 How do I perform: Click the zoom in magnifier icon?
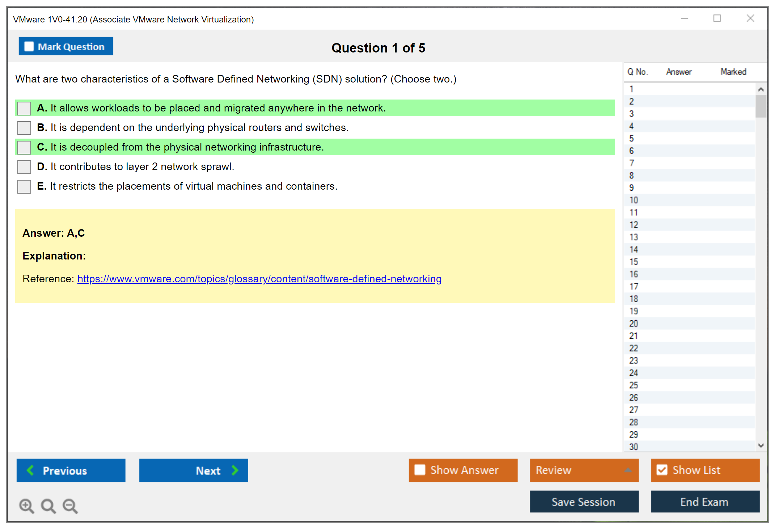[x=26, y=506]
